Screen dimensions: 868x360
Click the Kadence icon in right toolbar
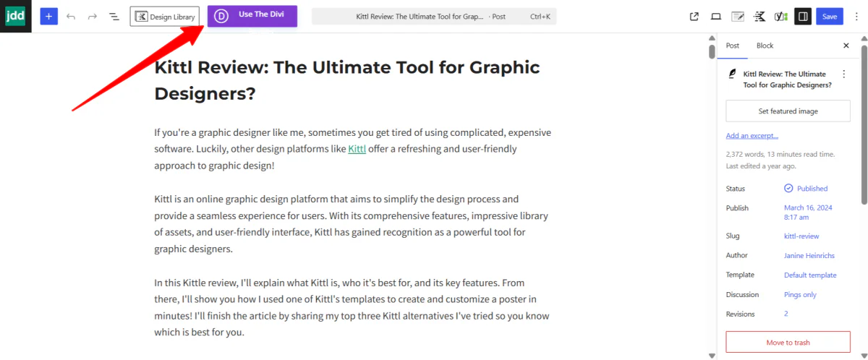coord(759,17)
